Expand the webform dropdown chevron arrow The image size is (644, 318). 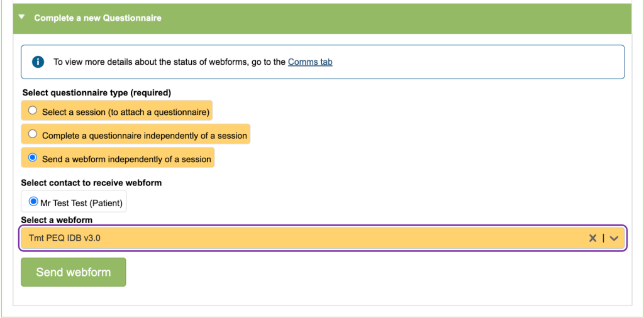tap(614, 238)
